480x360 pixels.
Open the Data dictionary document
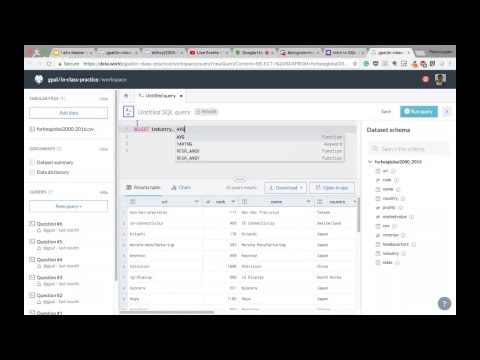53,172
